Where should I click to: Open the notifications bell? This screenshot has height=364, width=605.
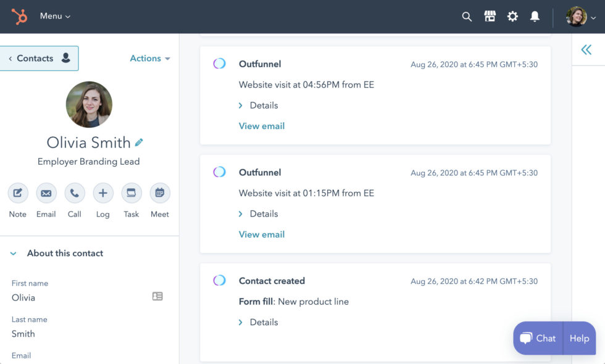pyautogui.click(x=535, y=17)
